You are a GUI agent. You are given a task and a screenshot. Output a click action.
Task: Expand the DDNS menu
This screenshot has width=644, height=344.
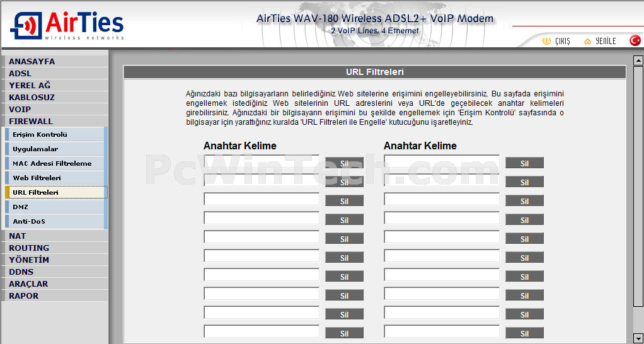coord(54,272)
